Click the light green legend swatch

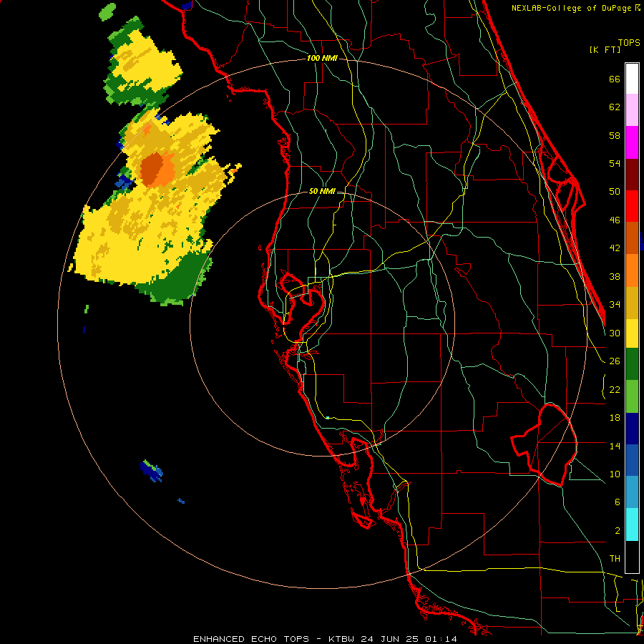[x=632, y=396]
